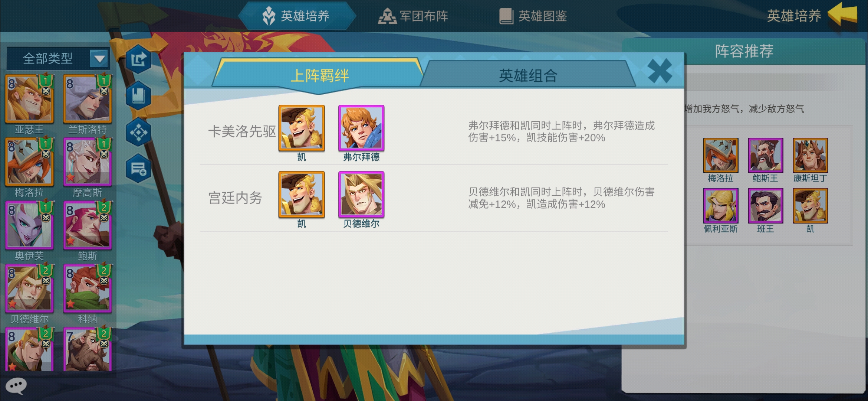The width and height of the screenshot is (868, 401).
Task: Open the chat bubble icon
Action: pyautogui.click(x=16, y=386)
